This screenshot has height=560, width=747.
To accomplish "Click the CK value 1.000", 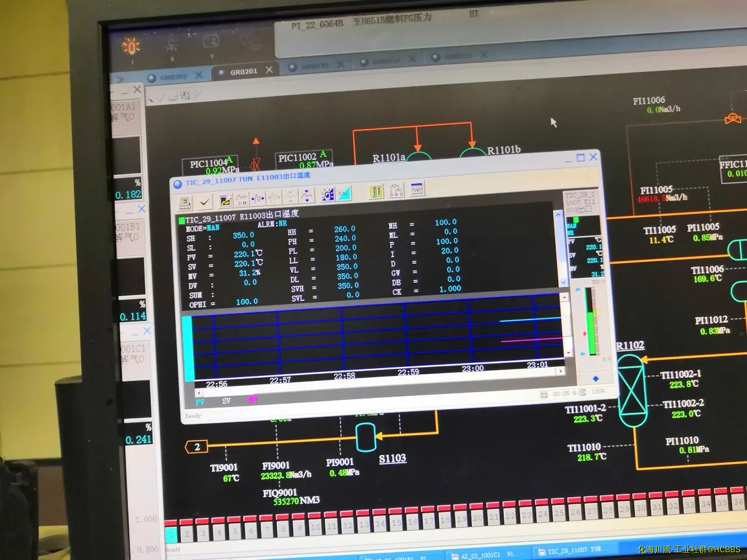I will tap(450, 288).
